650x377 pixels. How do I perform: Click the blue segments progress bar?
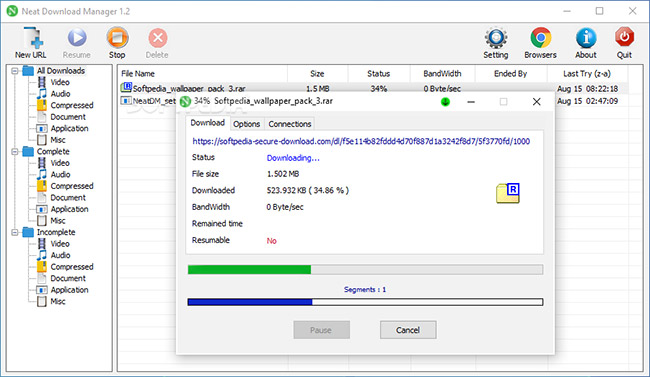365,302
